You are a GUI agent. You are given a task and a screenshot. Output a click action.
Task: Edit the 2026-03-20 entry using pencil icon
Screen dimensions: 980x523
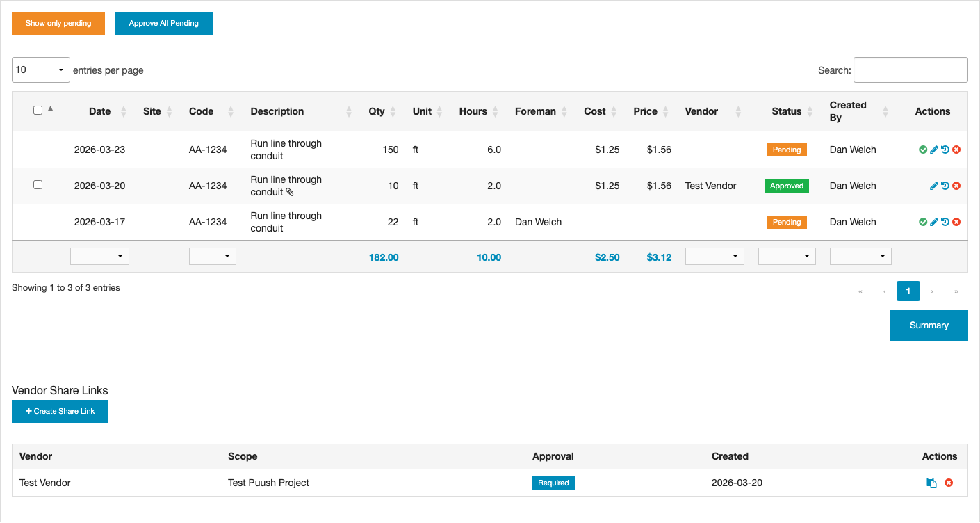(934, 186)
